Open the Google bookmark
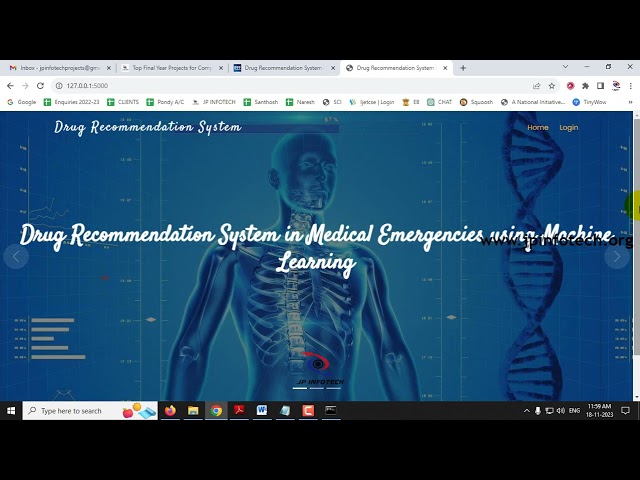The image size is (640, 480). click(x=22, y=102)
